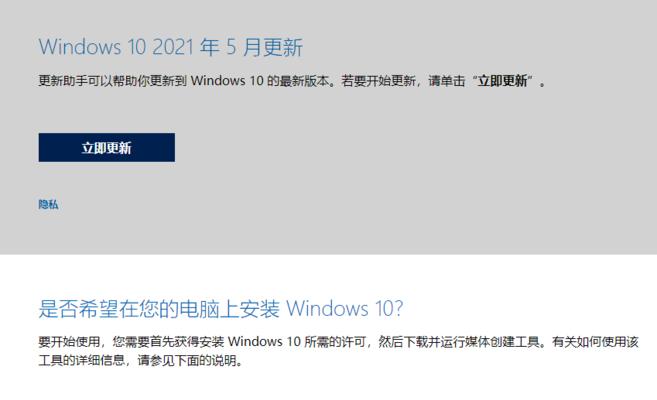
Task: Click the sentence starting with 更新助手可以帮助你
Action: [292, 80]
